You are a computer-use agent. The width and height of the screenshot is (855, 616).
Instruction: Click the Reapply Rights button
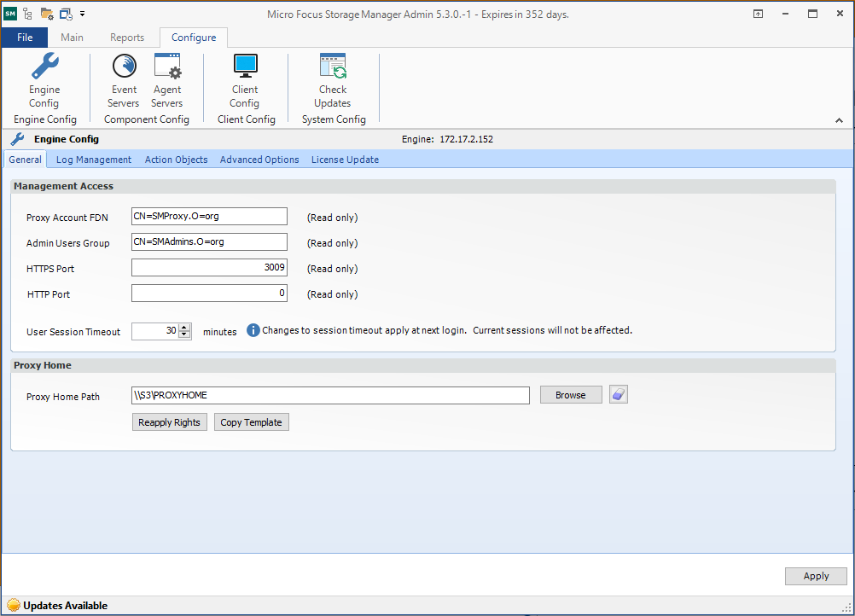pos(170,422)
